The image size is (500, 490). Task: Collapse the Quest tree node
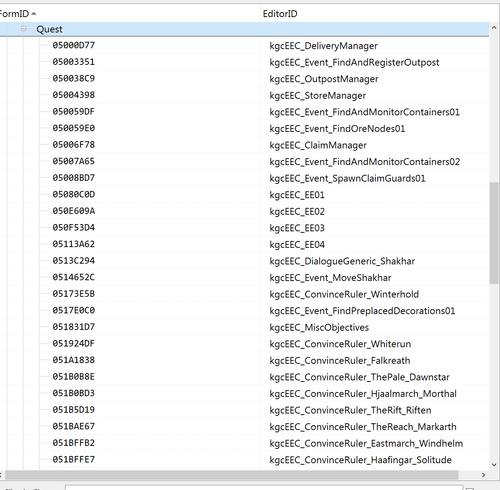23,29
